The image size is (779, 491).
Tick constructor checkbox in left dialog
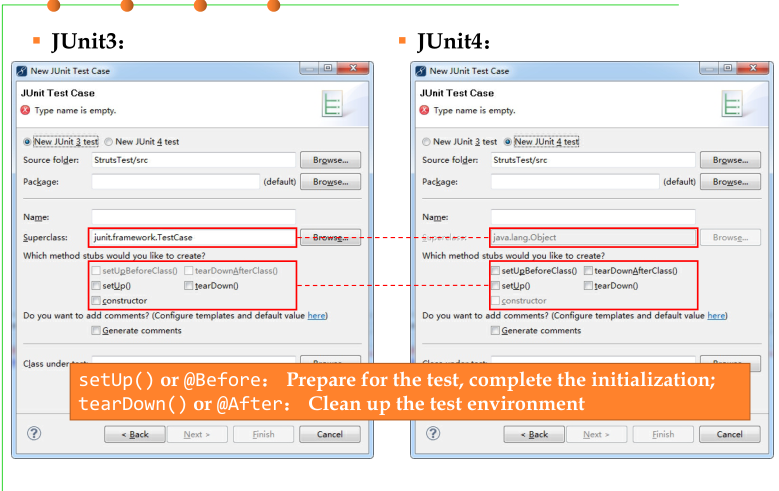tap(96, 301)
